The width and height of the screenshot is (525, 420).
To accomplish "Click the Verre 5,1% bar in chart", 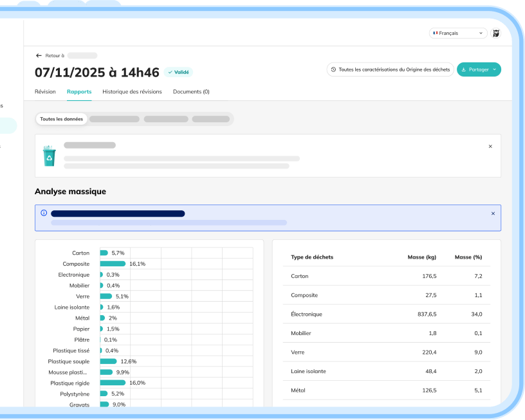I will click(x=106, y=296).
